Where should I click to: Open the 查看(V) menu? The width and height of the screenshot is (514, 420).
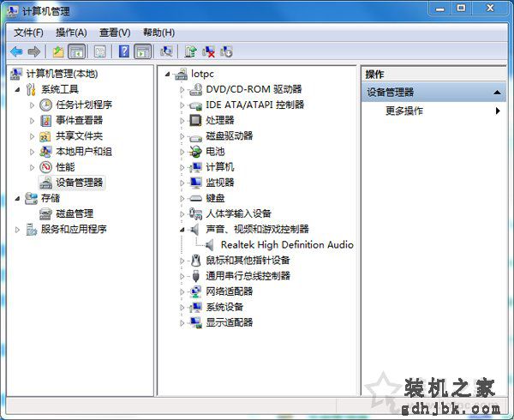115,33
